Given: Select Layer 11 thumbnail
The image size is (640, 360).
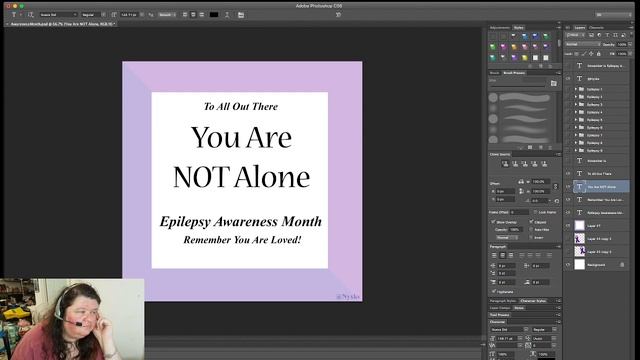Looking at the screenshot, I should (580, 226).
